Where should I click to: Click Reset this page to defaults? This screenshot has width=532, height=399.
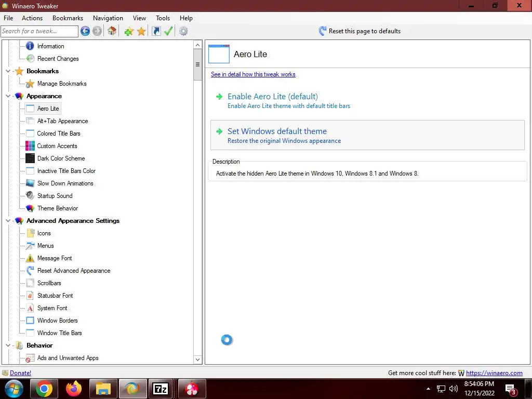click(x=360, y=31)
